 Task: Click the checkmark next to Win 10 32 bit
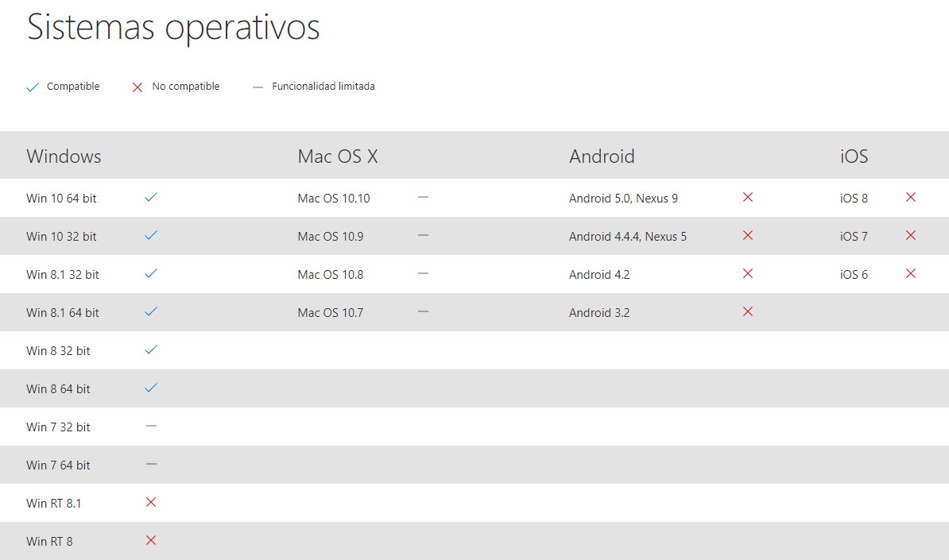[x=151, y=235]
